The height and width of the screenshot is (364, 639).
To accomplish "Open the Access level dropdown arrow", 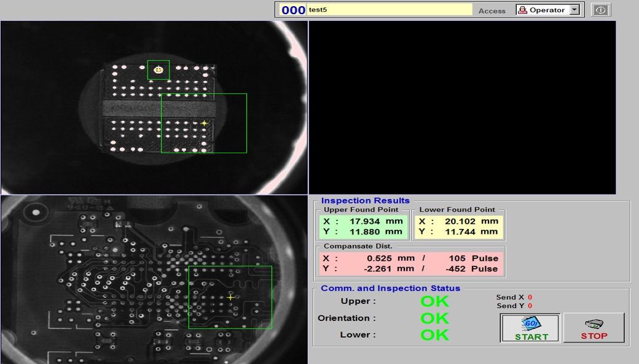I will 574,10.
